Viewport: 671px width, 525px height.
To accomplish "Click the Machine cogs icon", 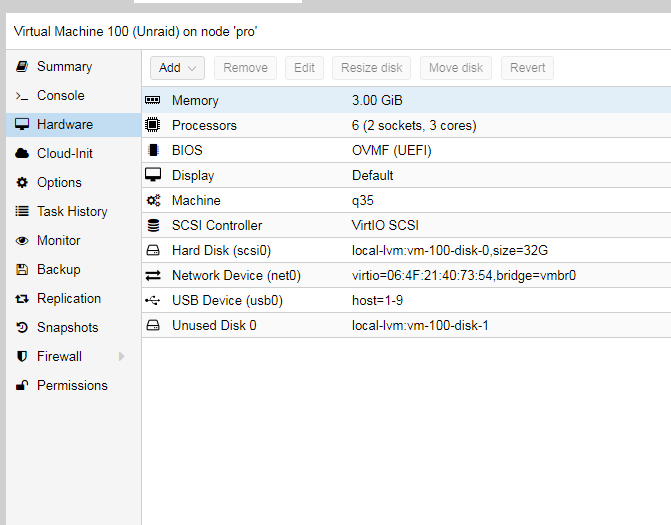I will coord(153,200).
